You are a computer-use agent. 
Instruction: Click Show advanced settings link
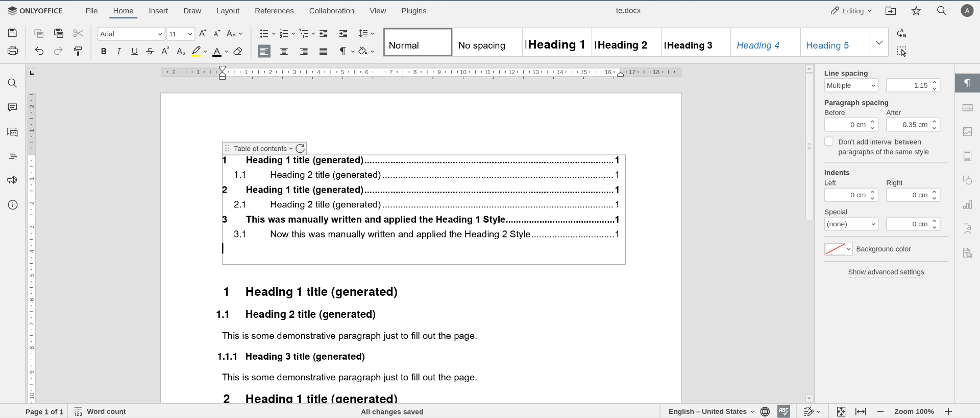886,272
